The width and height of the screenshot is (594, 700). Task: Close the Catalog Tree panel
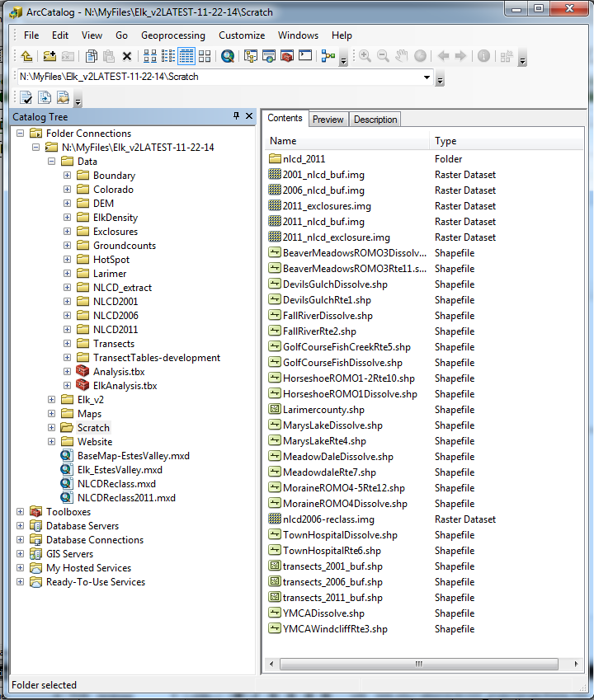[249, 116]
